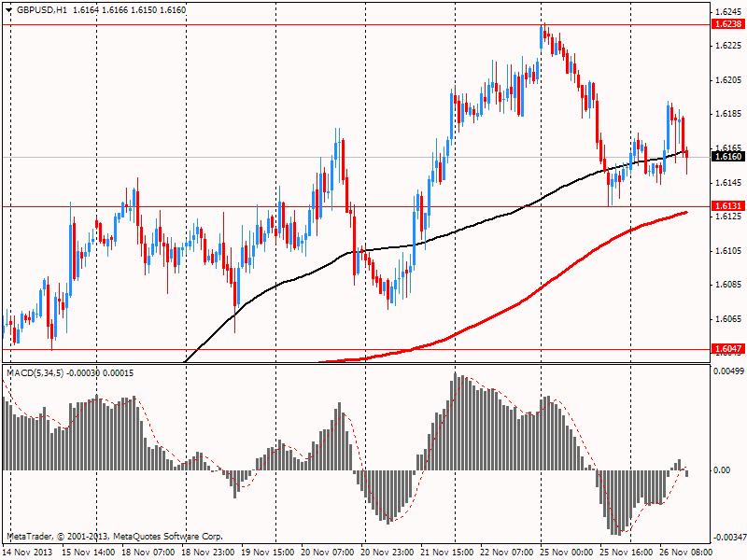Viewport: 747px width, 560px height.
Task: Select the GBPUSD,H1 chart title text
Action: pos(42,9)
